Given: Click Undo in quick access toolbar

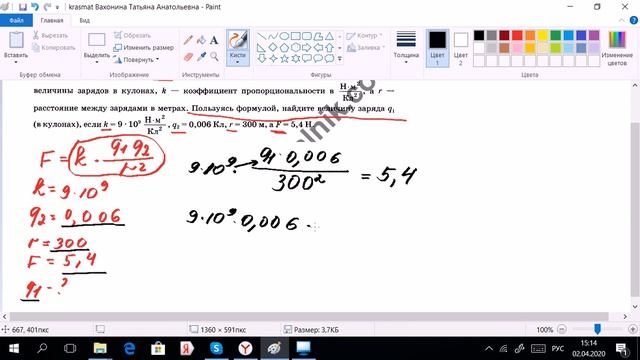Looking at the screenshot, I should pyautogui.click(x=35, y=7).
